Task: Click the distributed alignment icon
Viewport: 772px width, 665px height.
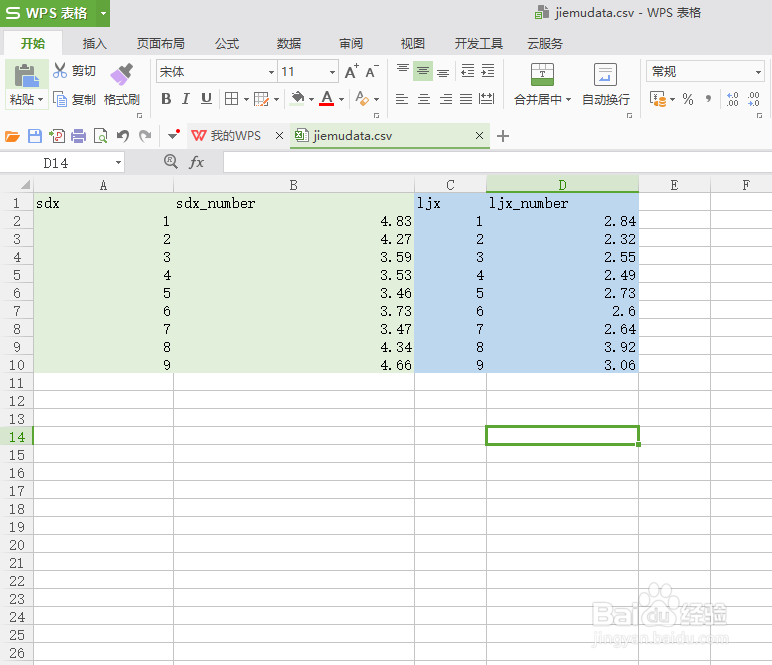Action: (486, 99)
